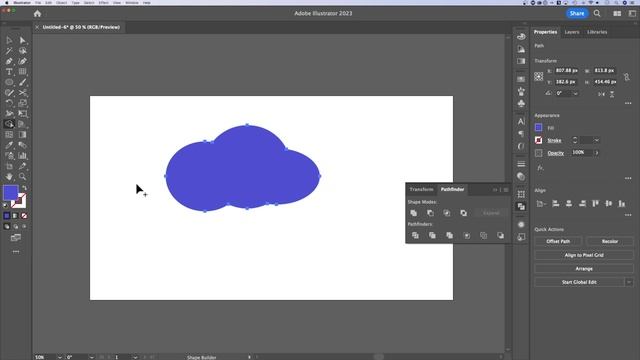
Task: Click Crop pathfinder icon
Action: click(x=467, y=236)
